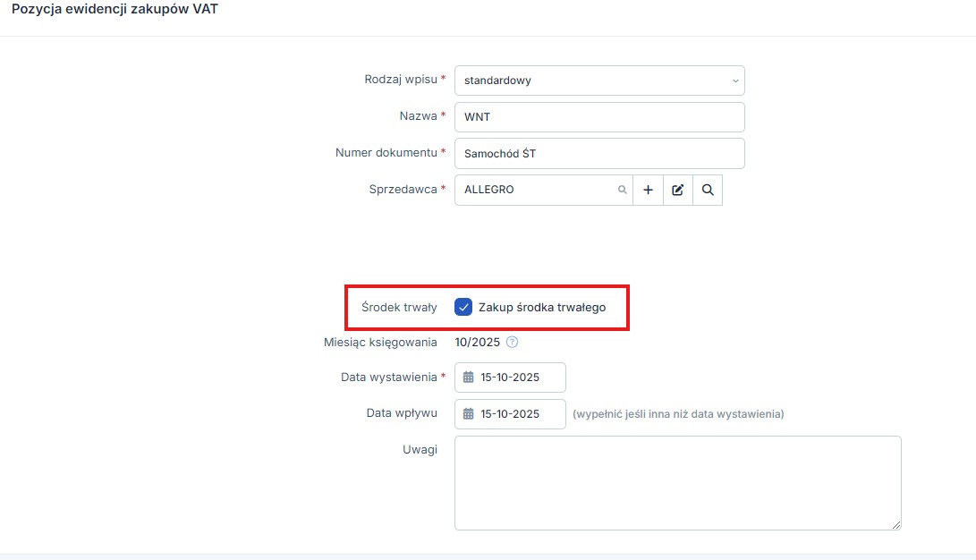This screenshot has height=560, width=976.
Task: Click inside the empty Uwagi text area
Action: tap(677, 482)
